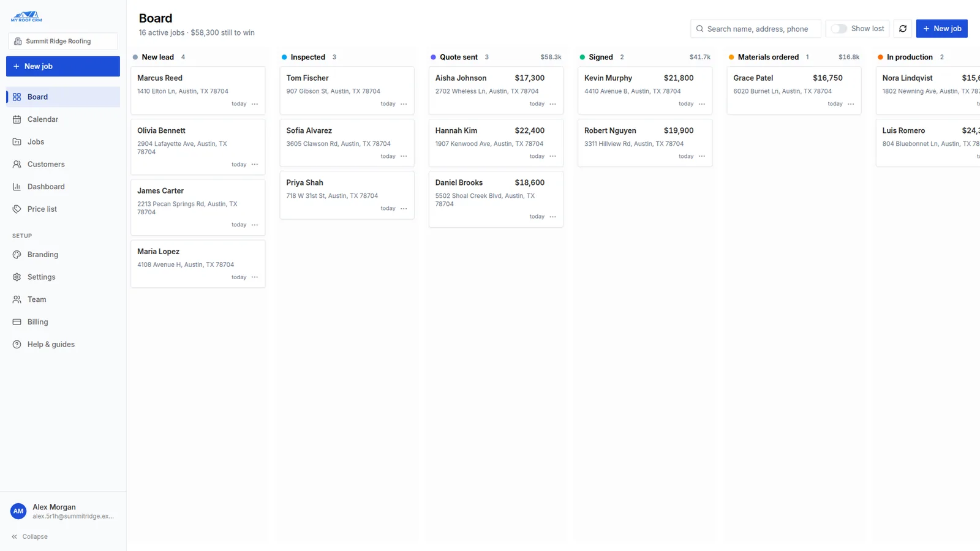This screenshot has height=551, width=980.
Task: Open the Nora Lindqvist job card
Action: click(x=929, y=91)
